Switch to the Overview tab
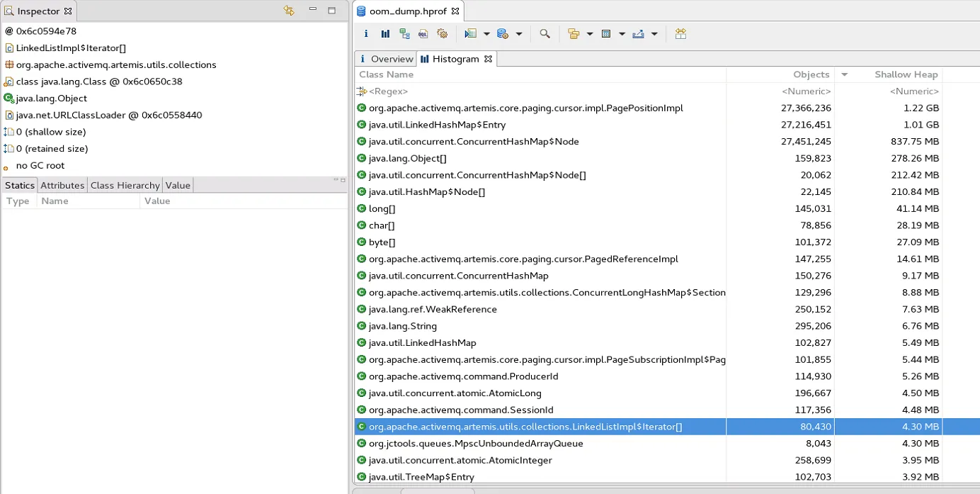The image size is (980, 494). pyautogui.click(x=386, y=59)
